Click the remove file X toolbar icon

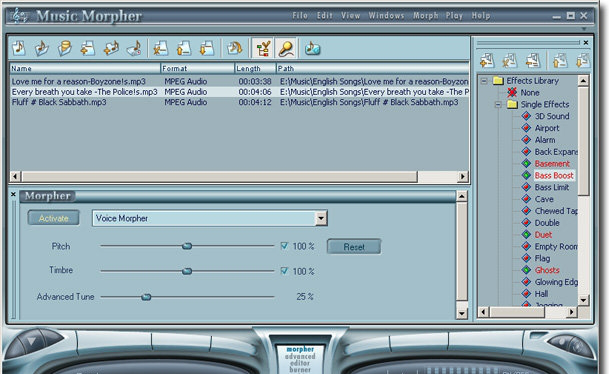160,49
